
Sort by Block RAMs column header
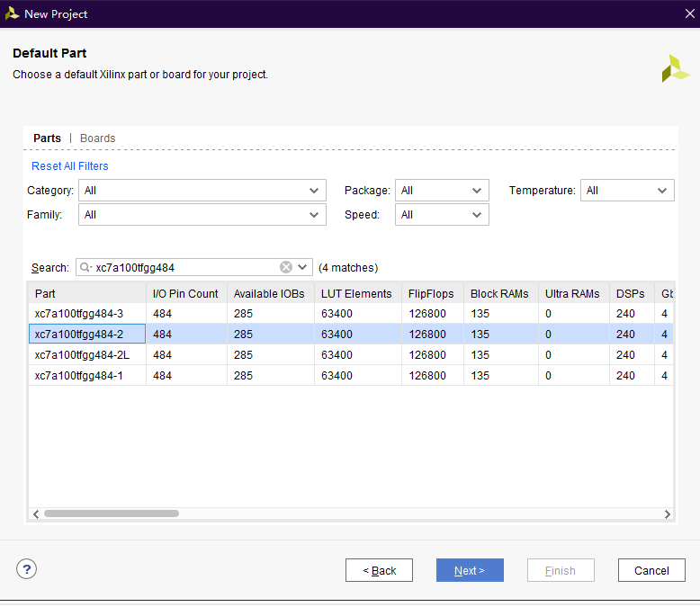[501, 294]
